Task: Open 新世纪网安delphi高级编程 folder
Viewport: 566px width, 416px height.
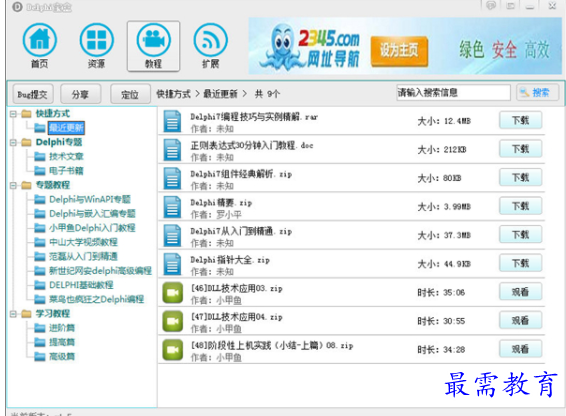Action: (100, 271)
